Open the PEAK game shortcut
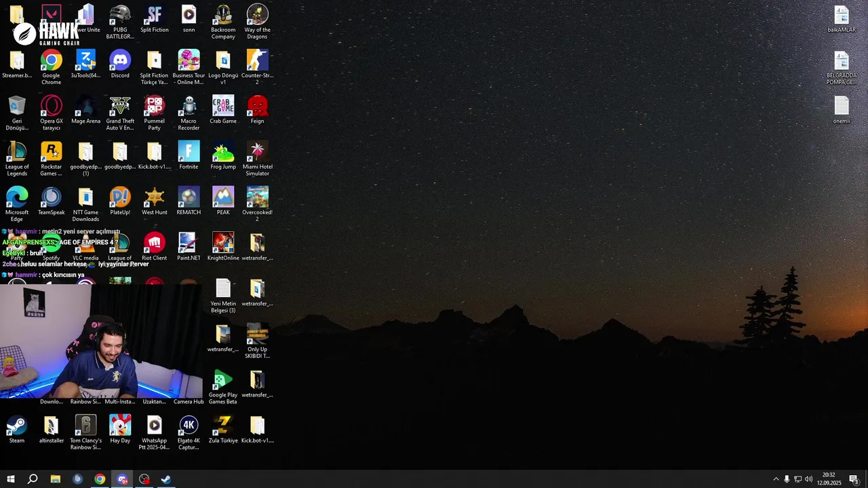 pyautogui.click(x=223, y=201)
